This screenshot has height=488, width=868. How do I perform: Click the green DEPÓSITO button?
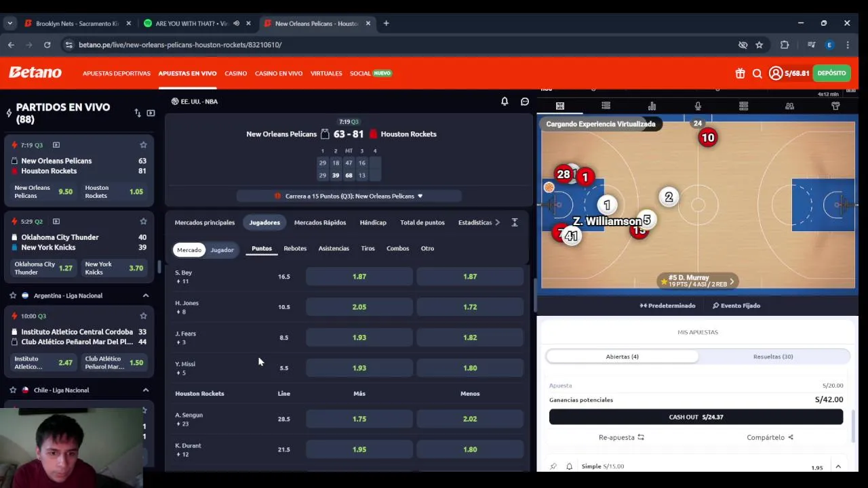click(x=831, y=73)
